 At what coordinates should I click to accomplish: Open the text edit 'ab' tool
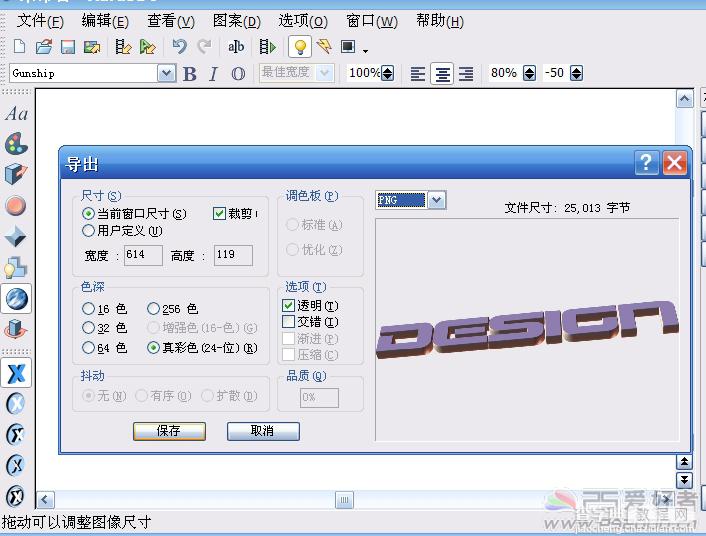click(235, 46)
